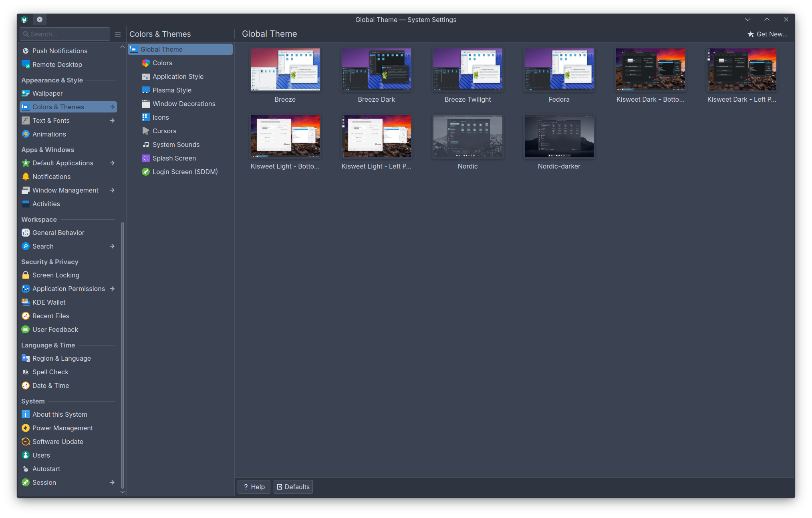812x518 pixels.
Task: Expand Text & Fonts submenu arrow
Action: tap(112, 120)
